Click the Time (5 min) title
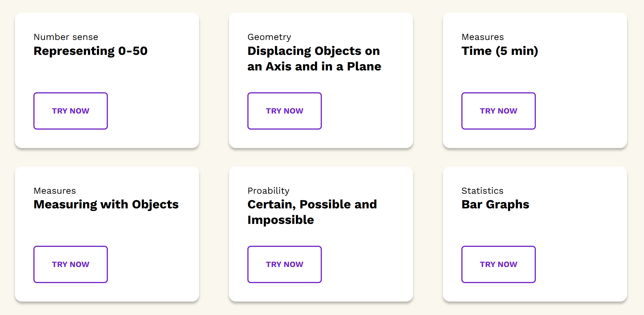Image resolution: width=644 pixels, height=315 pixels. 500,51
